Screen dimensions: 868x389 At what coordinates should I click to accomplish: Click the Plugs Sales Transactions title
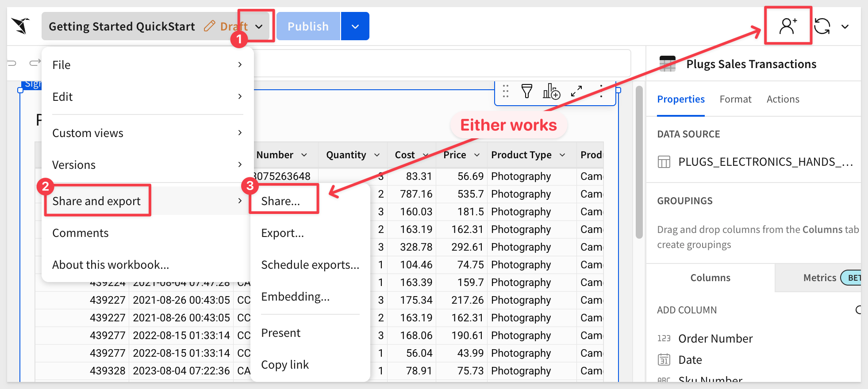pyautogui.click(x=751, y=64)
